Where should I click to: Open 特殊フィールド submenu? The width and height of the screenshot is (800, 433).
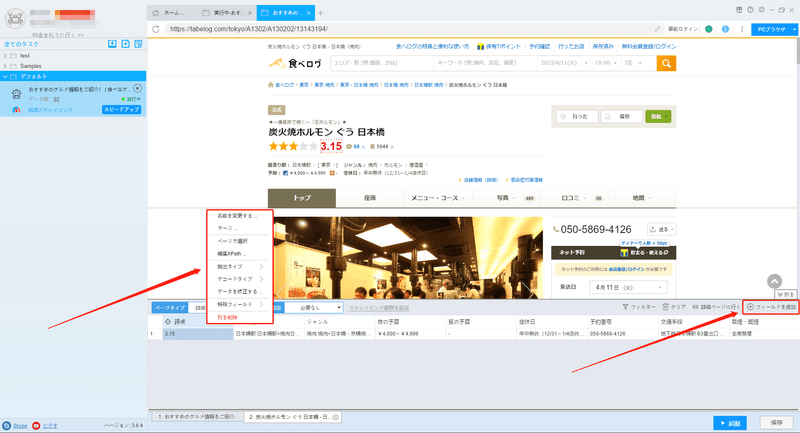coord(240,304)
